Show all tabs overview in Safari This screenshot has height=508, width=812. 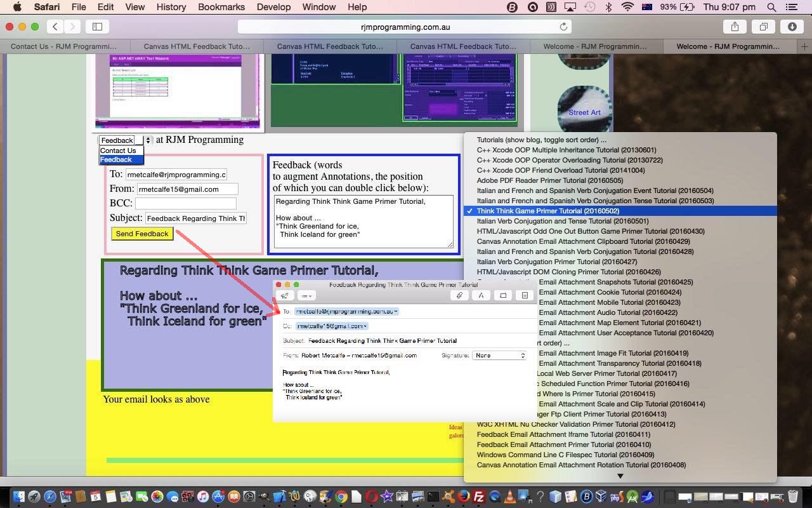[763, 27]
